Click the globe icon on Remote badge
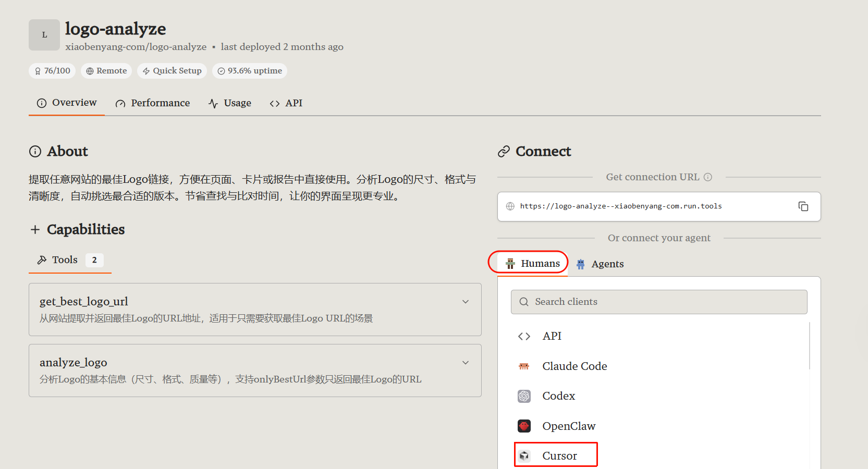The image size is (868, 469). click(x=90, y=71)
